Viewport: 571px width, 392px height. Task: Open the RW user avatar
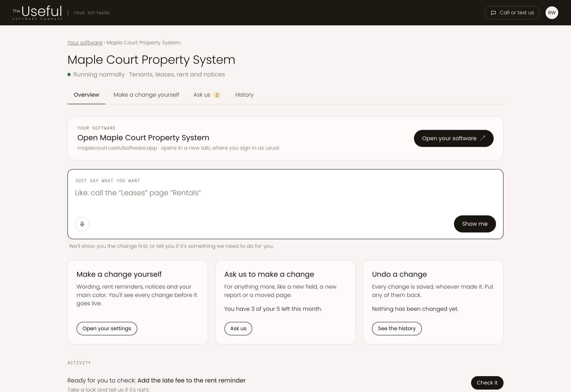click(552, 13)
